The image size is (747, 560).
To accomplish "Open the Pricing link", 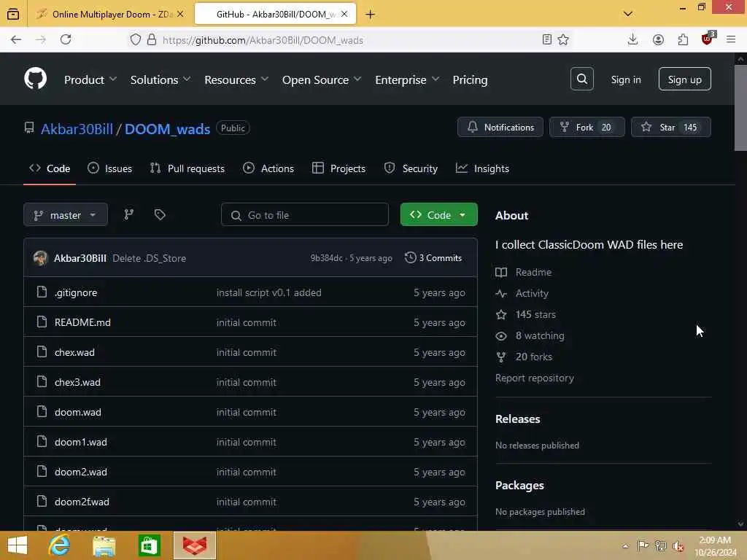I will (470, 79).
